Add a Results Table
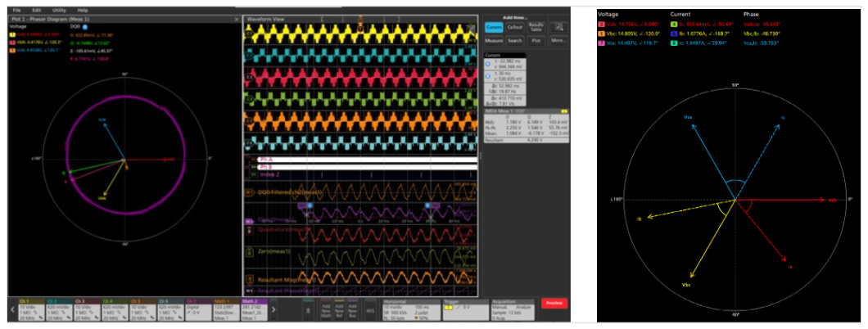 point(536,27)
